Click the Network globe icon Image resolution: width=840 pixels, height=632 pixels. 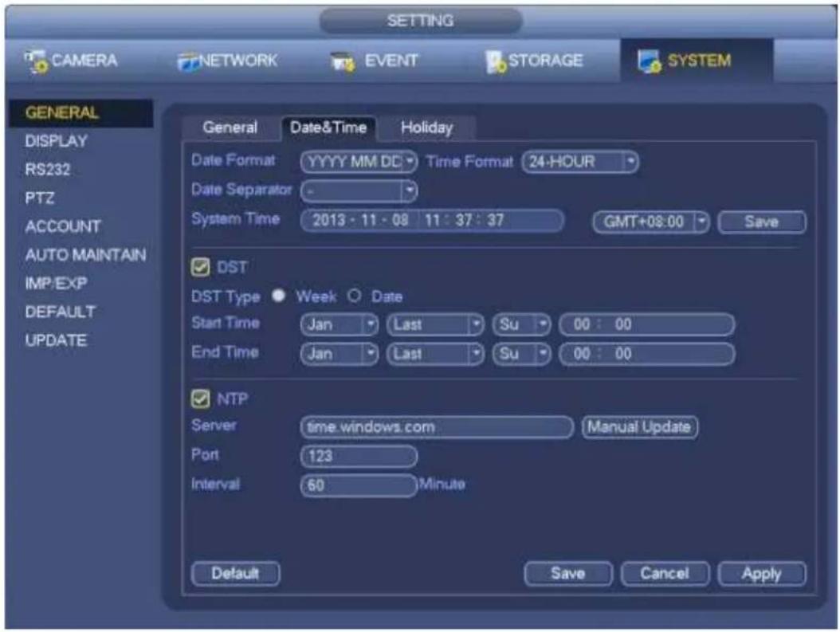click(188, 61)
